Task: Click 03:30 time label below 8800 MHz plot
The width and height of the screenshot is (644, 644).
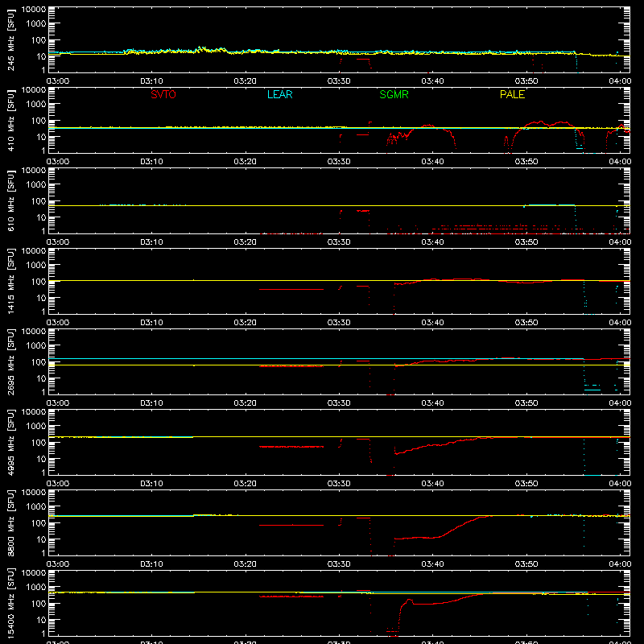Action: [x=339, y=564]
